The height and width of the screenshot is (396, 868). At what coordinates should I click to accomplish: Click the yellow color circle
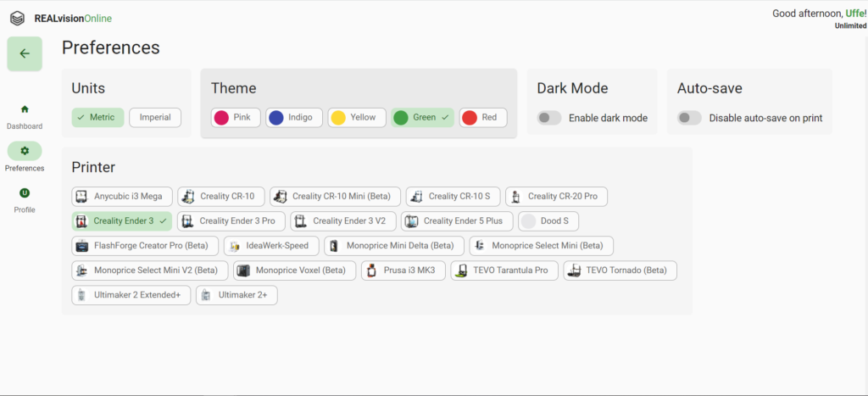[338, 117]
